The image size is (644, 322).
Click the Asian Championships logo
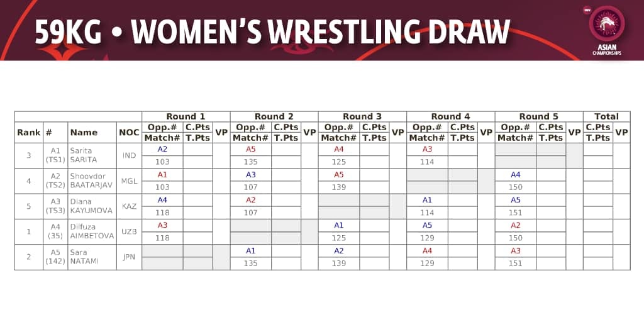[x=606, y=30]
